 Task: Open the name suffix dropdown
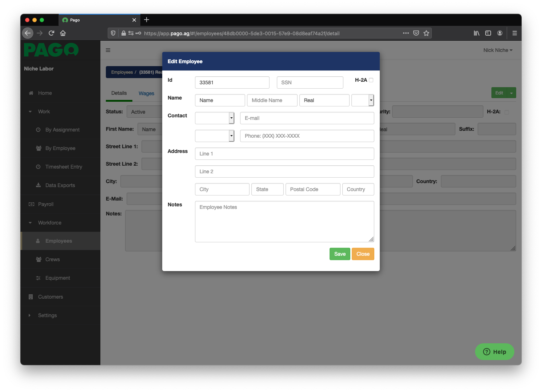point(362,100)
